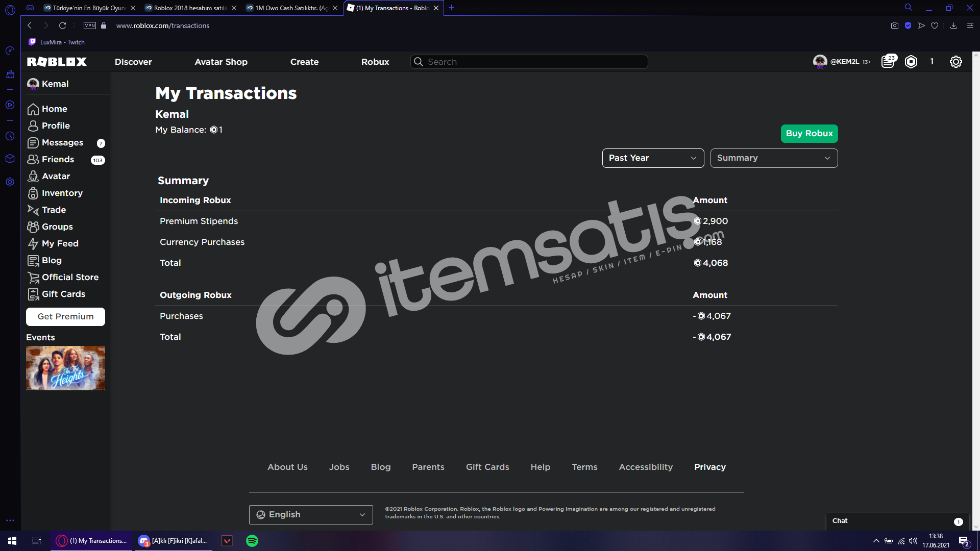Show hidden system tray icons
Viewport: 980px width, 551px height.
point(876,541)
